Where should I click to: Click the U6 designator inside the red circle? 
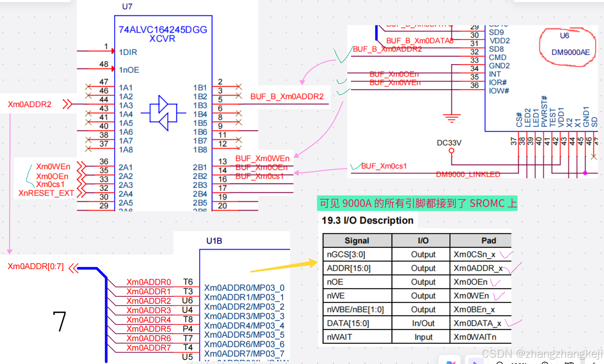tap(565, 36)
